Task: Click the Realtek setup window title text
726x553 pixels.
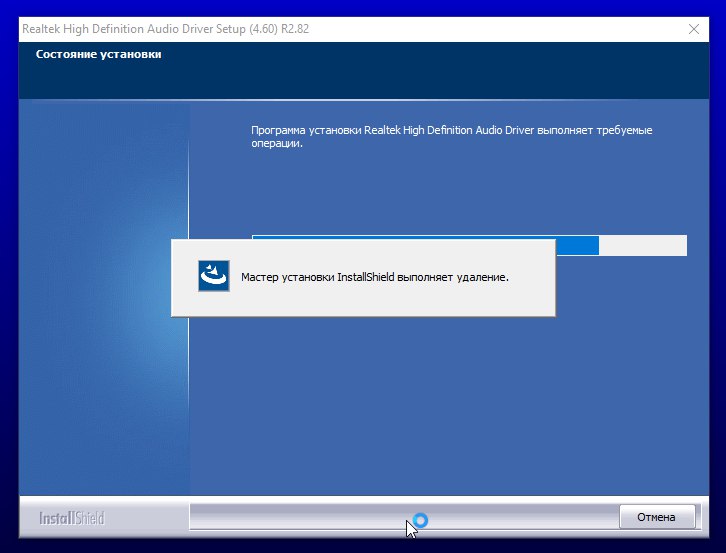Action: pyautogui.click(x=120, y=29)
